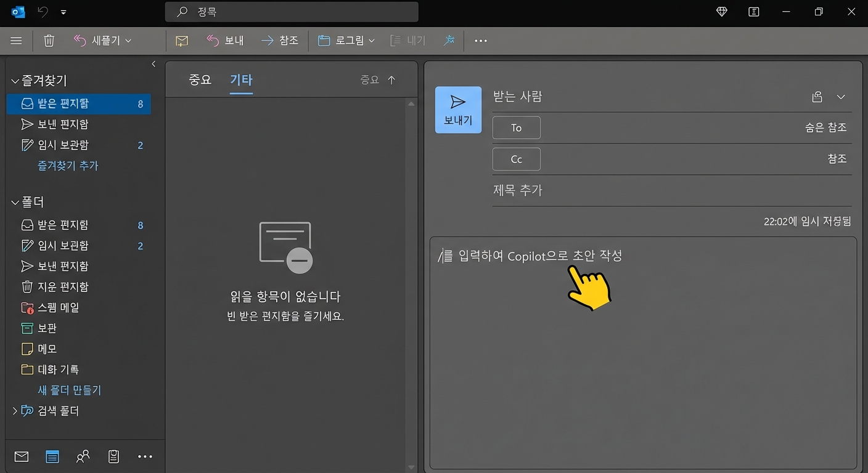Click the 보내 toolbar button
The width and height of the screenshot is (868, 473).
(x=225, y=41)
